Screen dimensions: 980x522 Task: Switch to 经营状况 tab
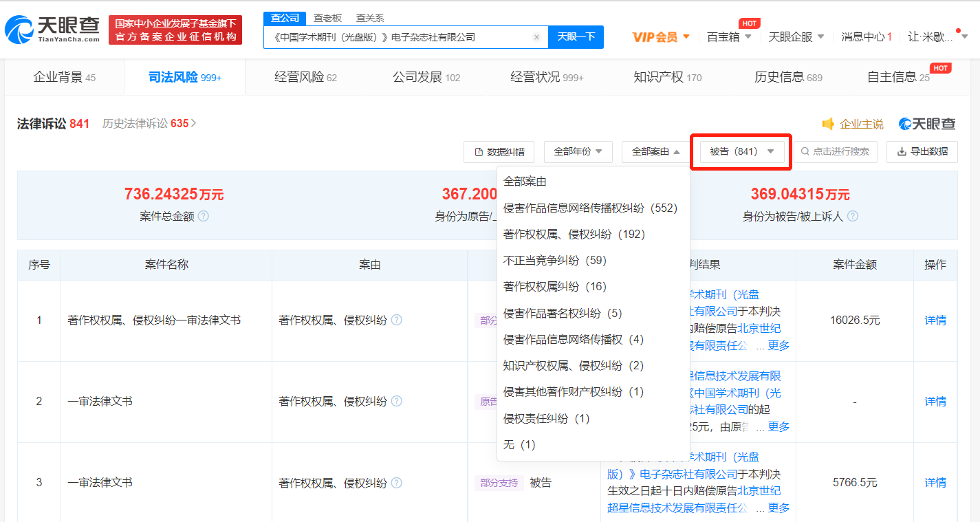(x=546, y=77)
